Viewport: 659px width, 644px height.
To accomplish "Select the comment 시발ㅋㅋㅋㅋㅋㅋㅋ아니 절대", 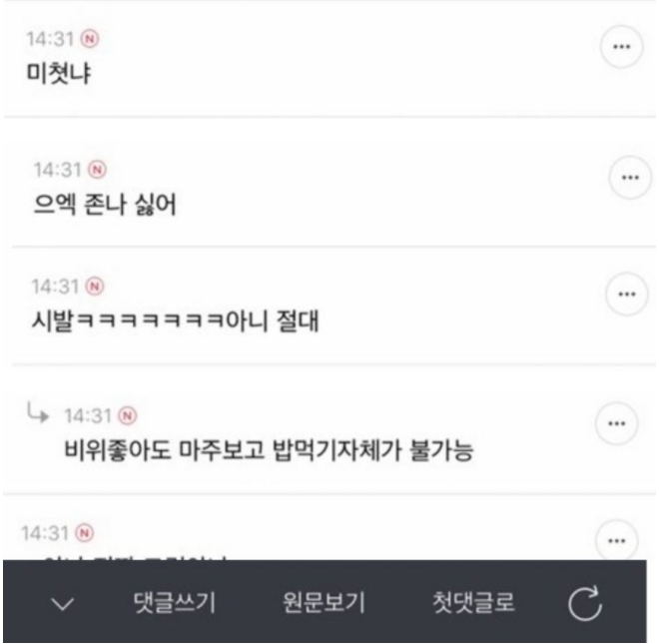I will pos(176,322).
